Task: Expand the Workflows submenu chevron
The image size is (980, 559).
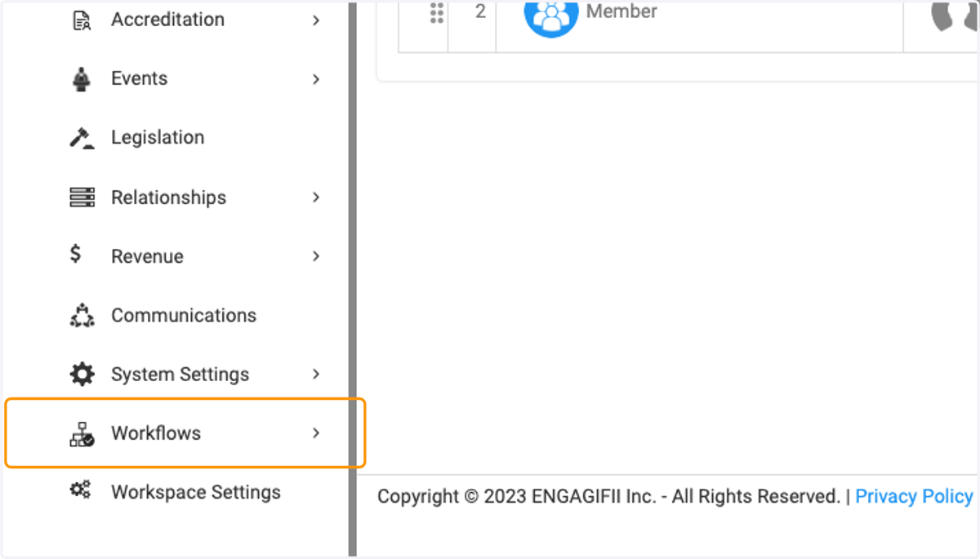Action: click(x=316, y=433)
